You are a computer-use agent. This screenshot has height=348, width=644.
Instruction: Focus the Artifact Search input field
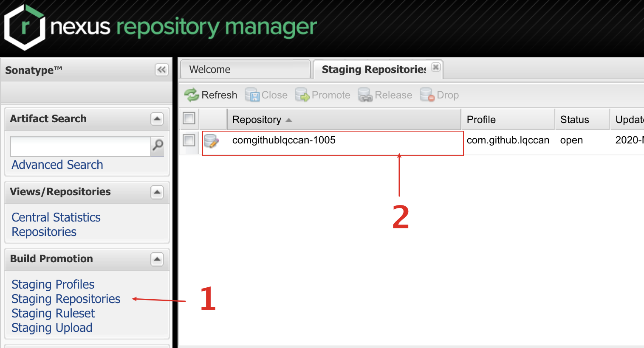[x=80, y=146]
